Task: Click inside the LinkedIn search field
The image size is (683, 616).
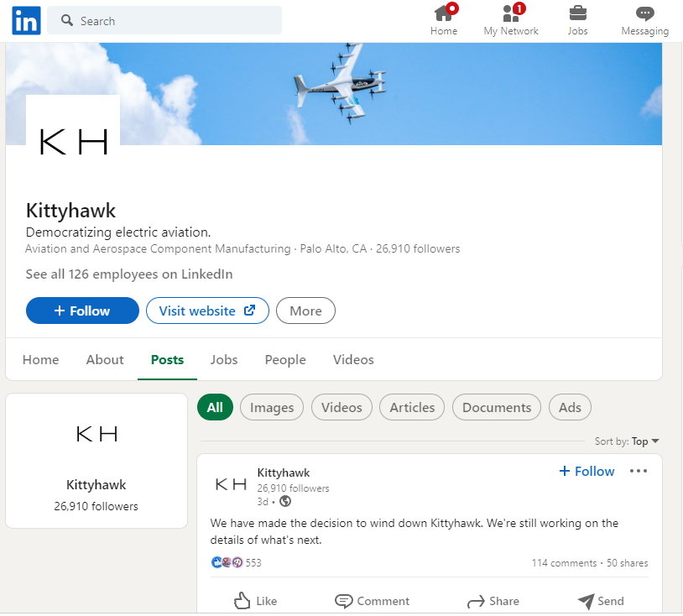Action: pyautogui.click(x=164, y=20)
